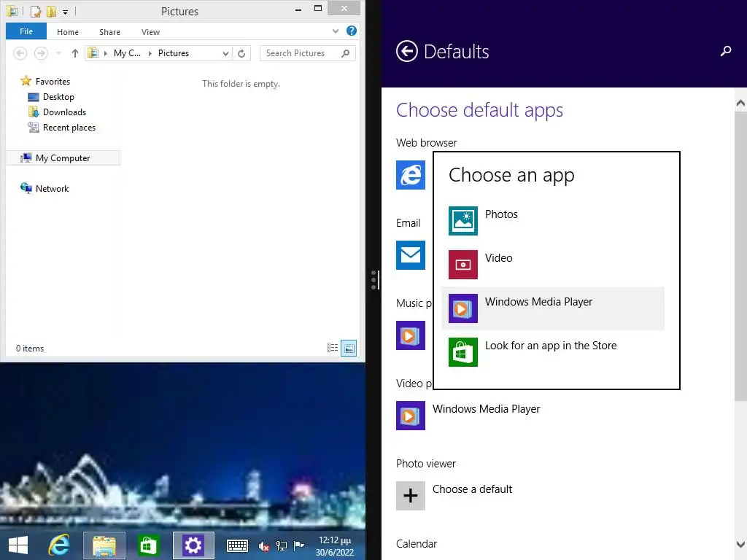747x560 pixels.
Task: Select Network in the navigation pane
Action: [x=52, y=189]
